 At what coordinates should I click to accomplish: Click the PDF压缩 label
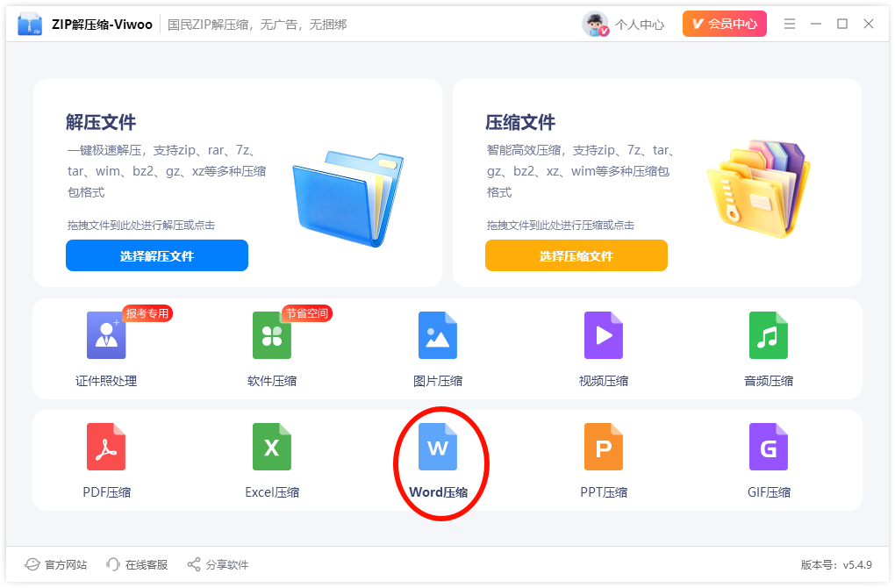coord(107,492)
